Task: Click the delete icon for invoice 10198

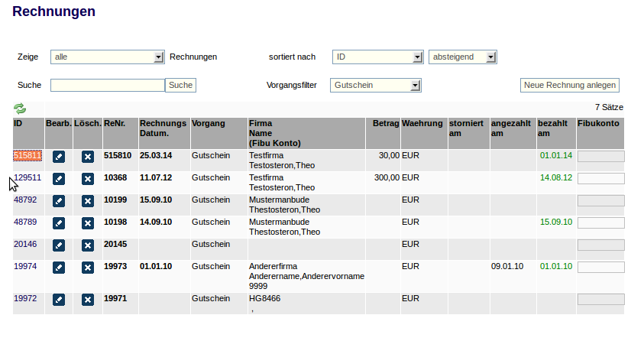Action: pyautogui.click(x=88, y=223)
